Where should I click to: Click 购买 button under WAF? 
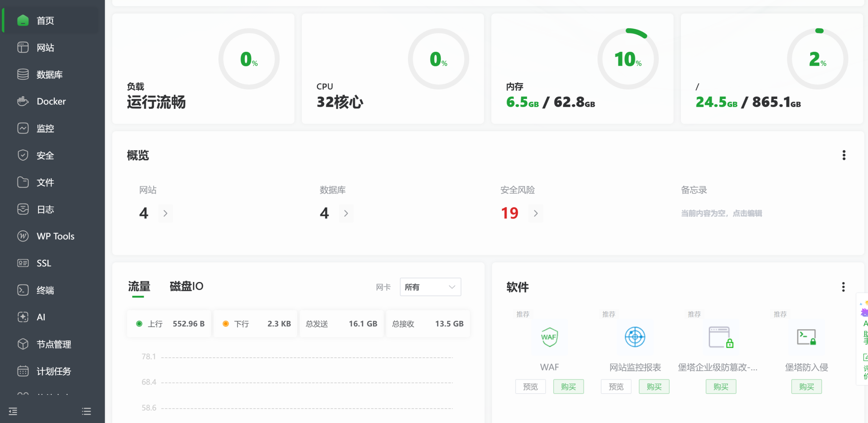569,386
